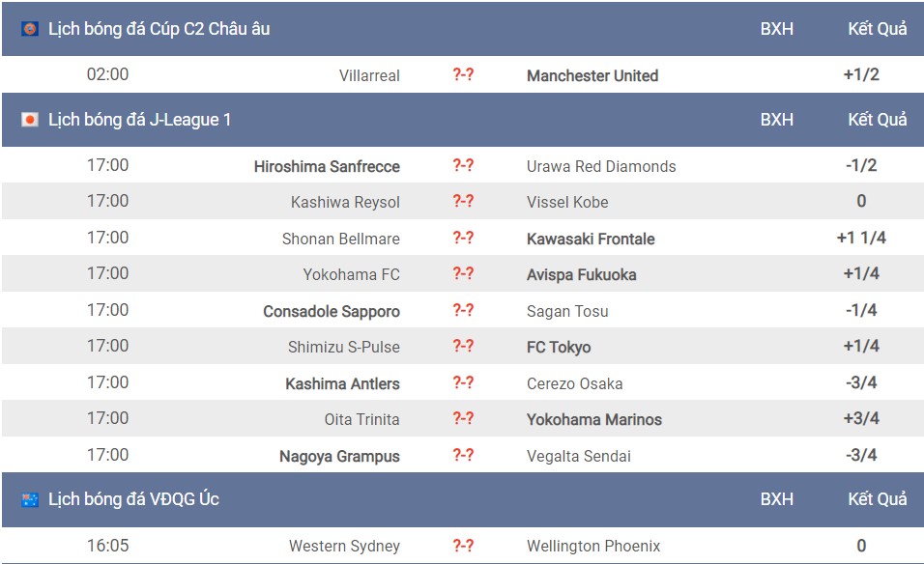
Task: Click the Australia flag icon for VĐQG Úc
Action: [30, 500]
